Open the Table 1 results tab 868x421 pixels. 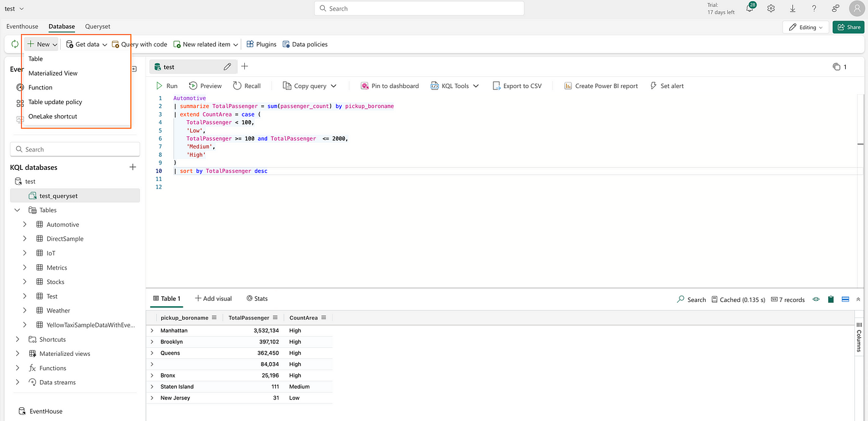pos(167,299)
